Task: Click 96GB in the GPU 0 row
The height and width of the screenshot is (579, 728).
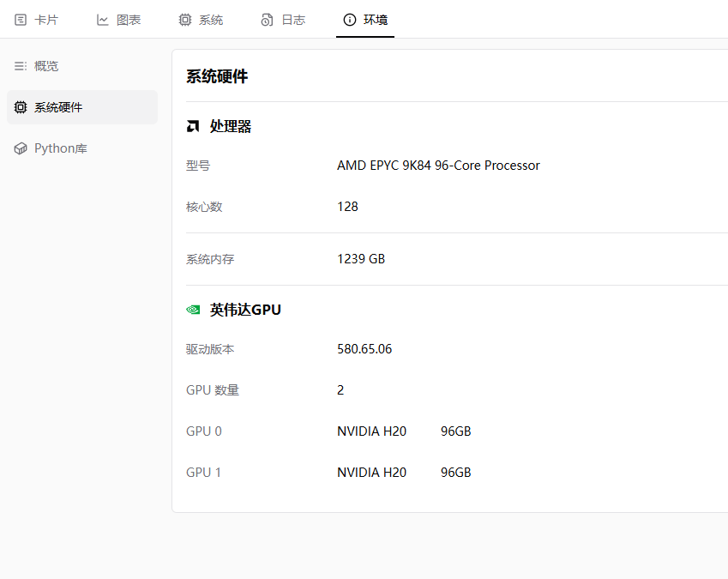Action: click(x=456, y=431)
